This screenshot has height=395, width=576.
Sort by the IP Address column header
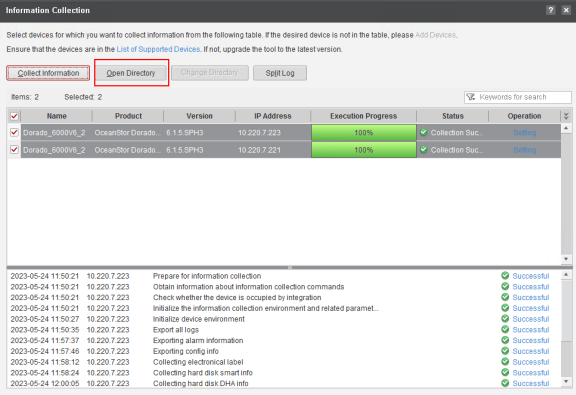pyautogui.click(x=273, y=116)
